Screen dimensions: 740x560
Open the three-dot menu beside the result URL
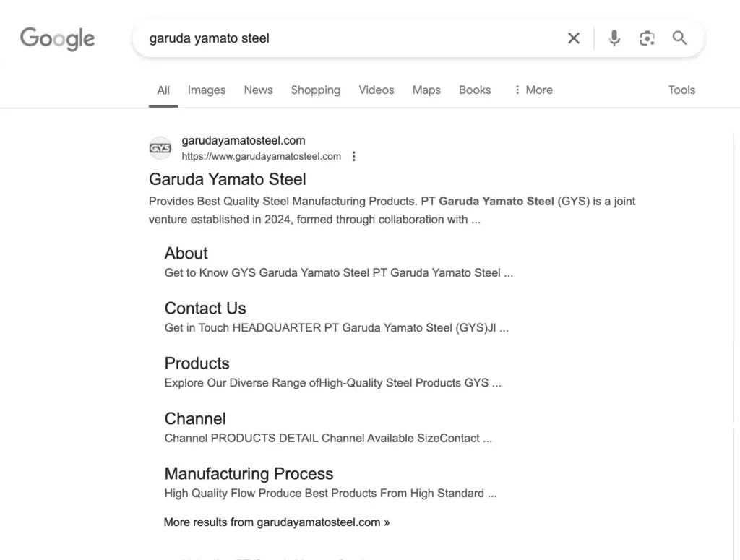[x=353, y=155]
